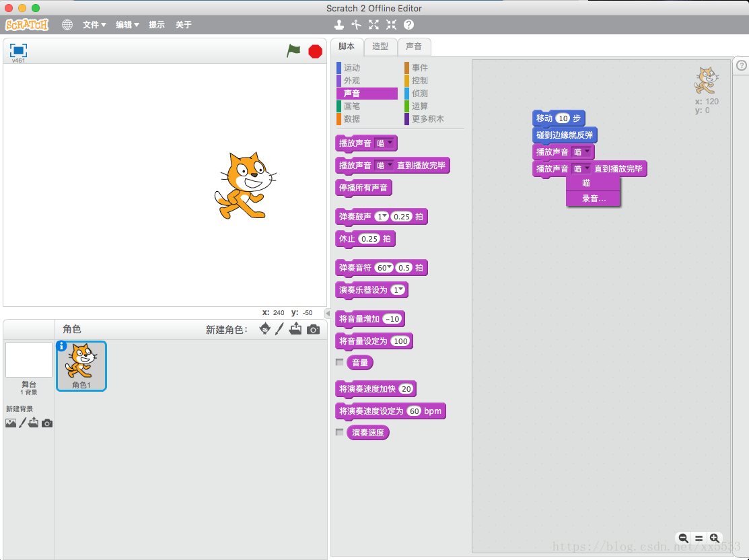Choose a new sprite from the library

pos(264,328)
